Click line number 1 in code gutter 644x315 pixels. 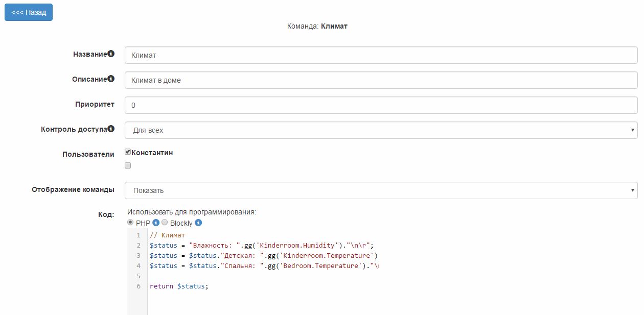click(138, 235)
